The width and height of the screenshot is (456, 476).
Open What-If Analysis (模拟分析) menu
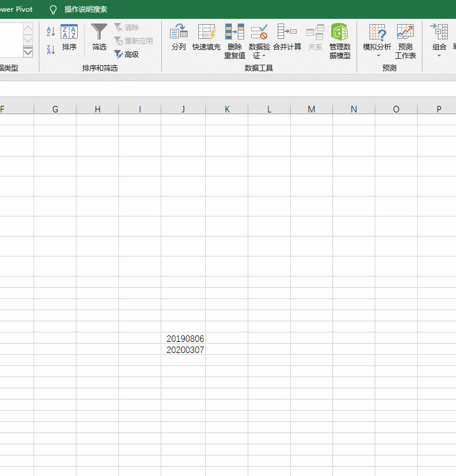[377, 41]
